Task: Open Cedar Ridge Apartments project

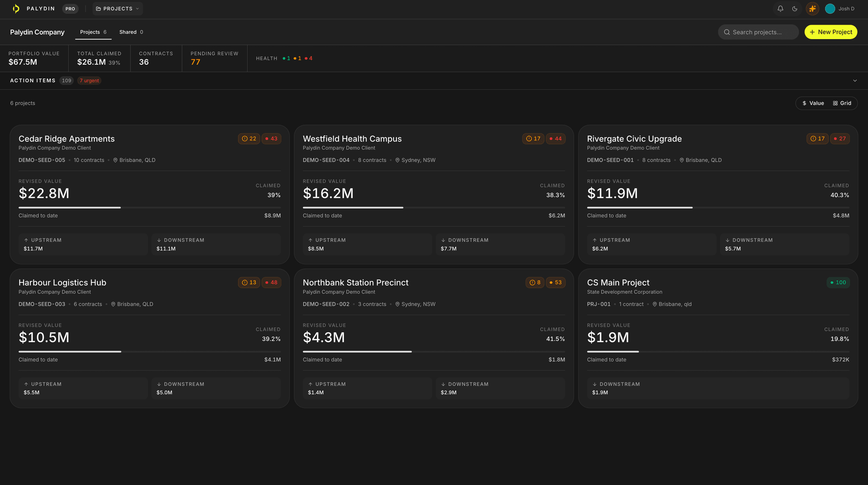Action: (x=67, y=139)
